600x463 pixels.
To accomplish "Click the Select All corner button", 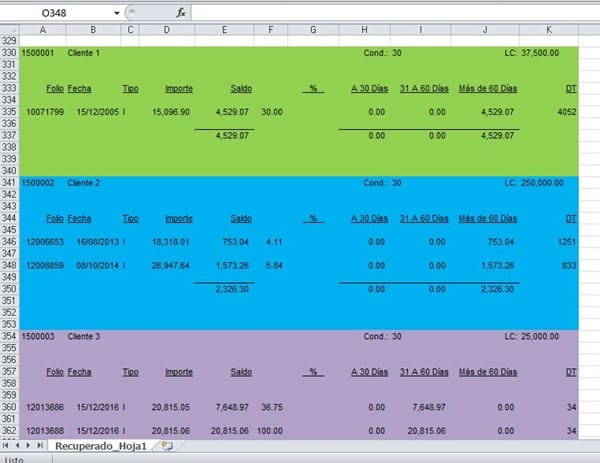I will 10,30.
